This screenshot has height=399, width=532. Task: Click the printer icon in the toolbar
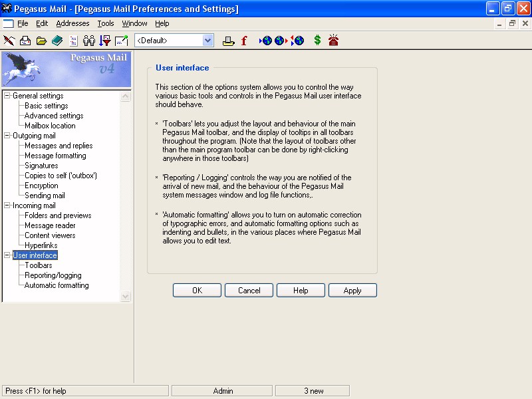[228, 41]
